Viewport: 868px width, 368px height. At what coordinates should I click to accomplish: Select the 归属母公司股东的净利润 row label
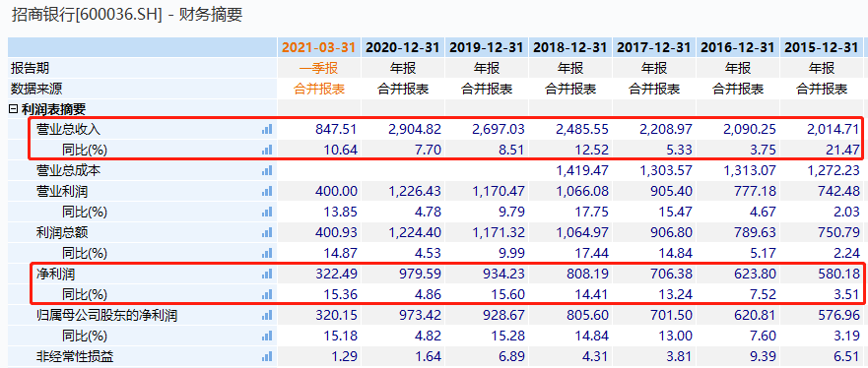point(106,316)
